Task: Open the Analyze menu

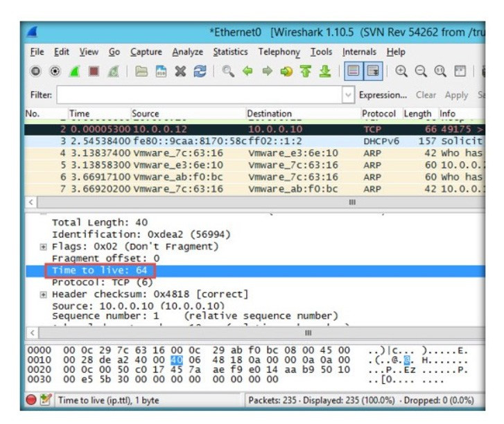Action: point(187,52)
